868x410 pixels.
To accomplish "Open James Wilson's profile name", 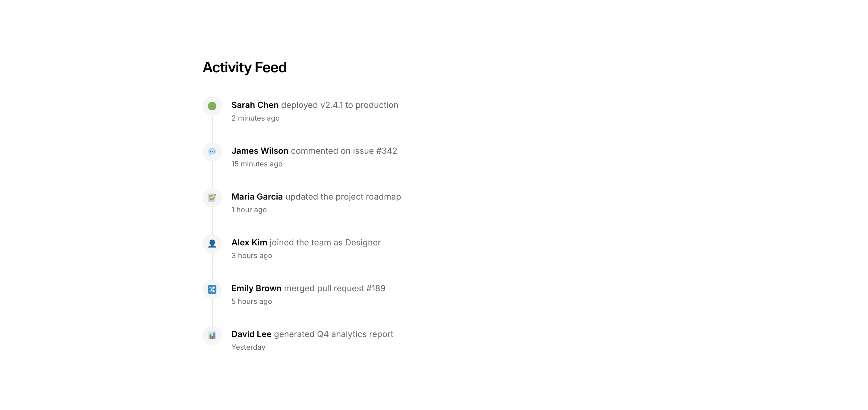I will [x=259, y=151].
